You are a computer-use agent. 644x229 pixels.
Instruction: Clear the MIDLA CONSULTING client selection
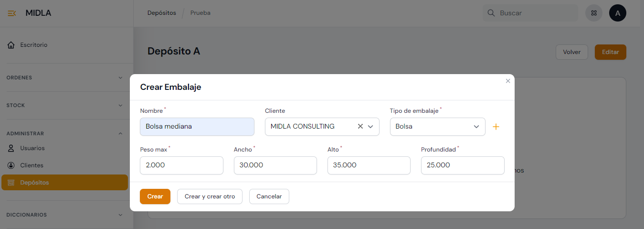click(x=360, y=127)
